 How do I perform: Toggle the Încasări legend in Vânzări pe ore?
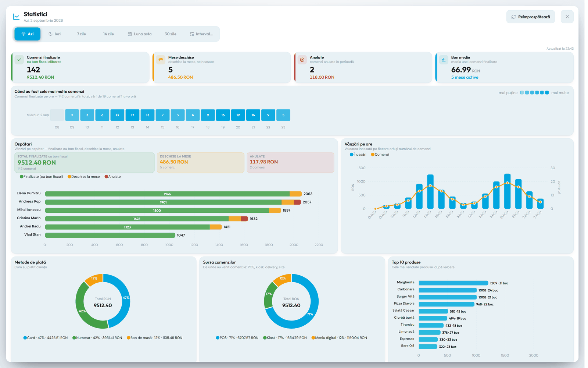click(358, 155)
